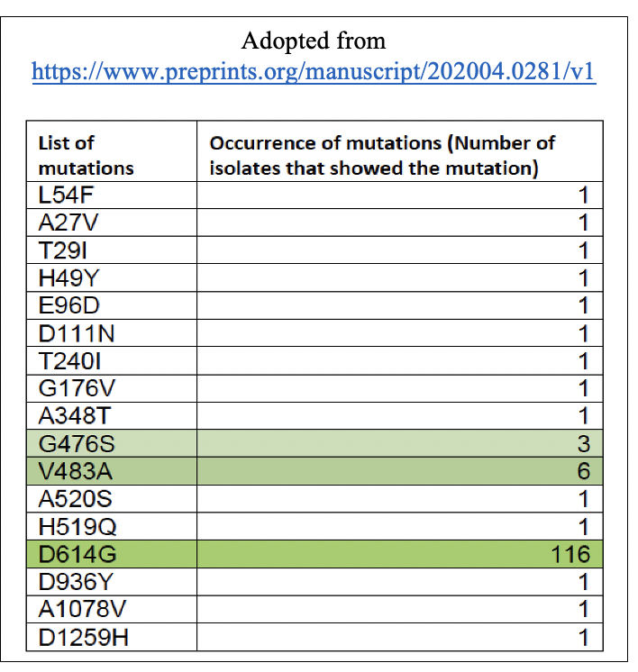The width and height of the screenshot is (638, 672).
Task: Select the D936Y mutation cell
Action: (x=112, y=582)
